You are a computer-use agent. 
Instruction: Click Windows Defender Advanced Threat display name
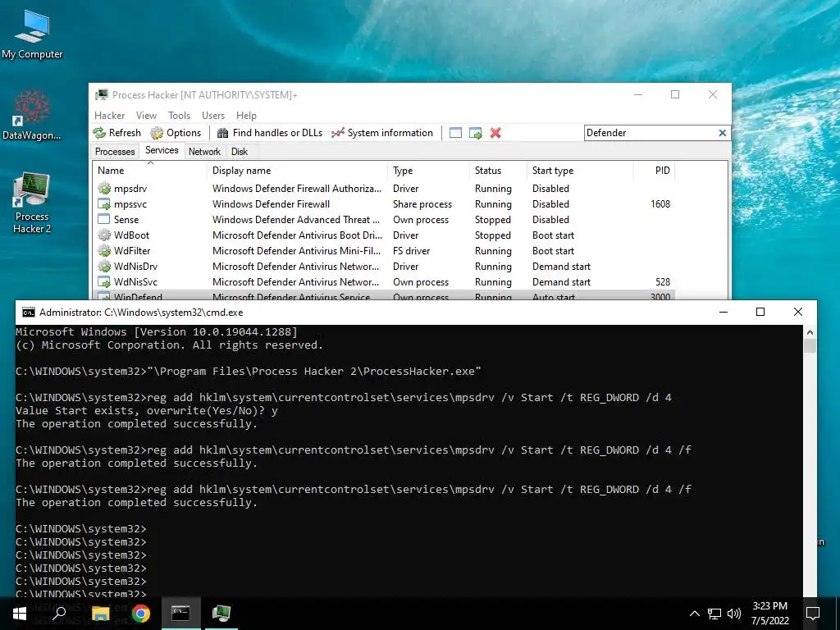point(296,220)
